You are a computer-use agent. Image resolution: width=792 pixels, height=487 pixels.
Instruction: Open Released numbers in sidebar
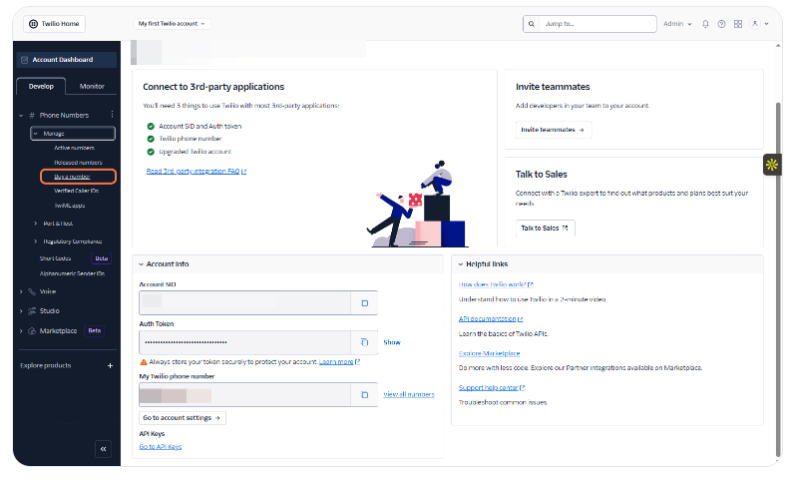[78, 163]
